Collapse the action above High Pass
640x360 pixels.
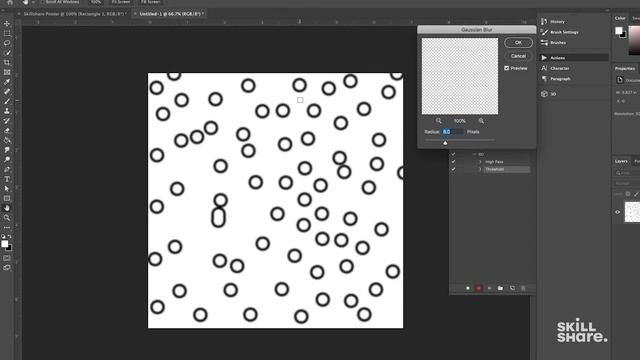474,154
